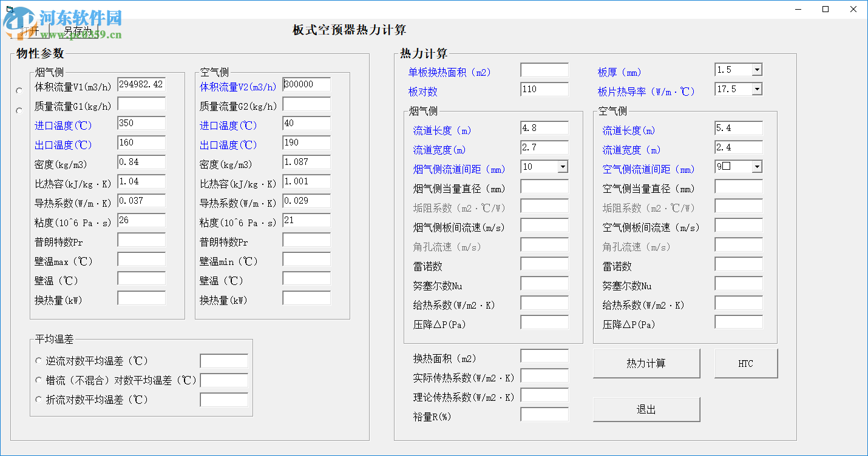Screen dimensions: 868x456
Task: Click the 单板换热面积 input field
Action: pyautogui.click(x=544, y=69)
